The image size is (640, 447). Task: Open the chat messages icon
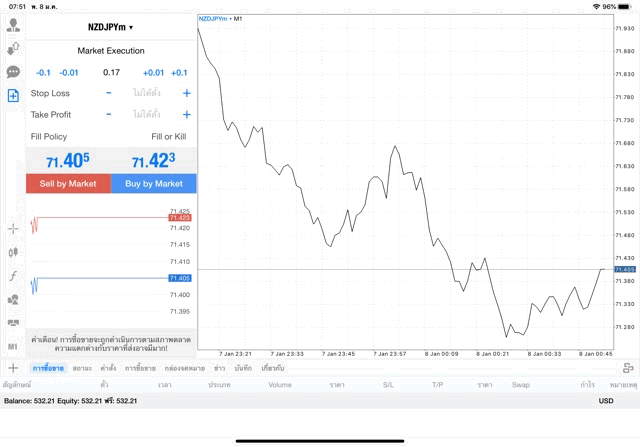pyautogui.click(x=13, y=72)
